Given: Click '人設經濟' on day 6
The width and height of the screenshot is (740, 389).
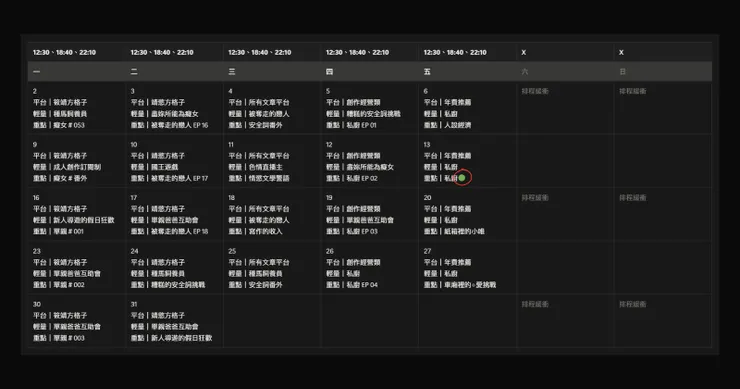Looking at the screenshot, I should 457,125.
